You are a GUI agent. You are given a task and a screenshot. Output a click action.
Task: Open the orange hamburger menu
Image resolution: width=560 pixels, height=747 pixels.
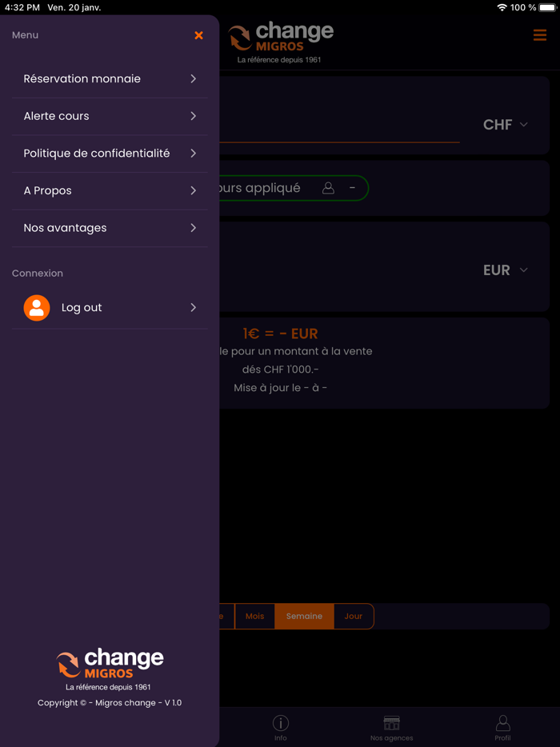[x=540, y=35]
